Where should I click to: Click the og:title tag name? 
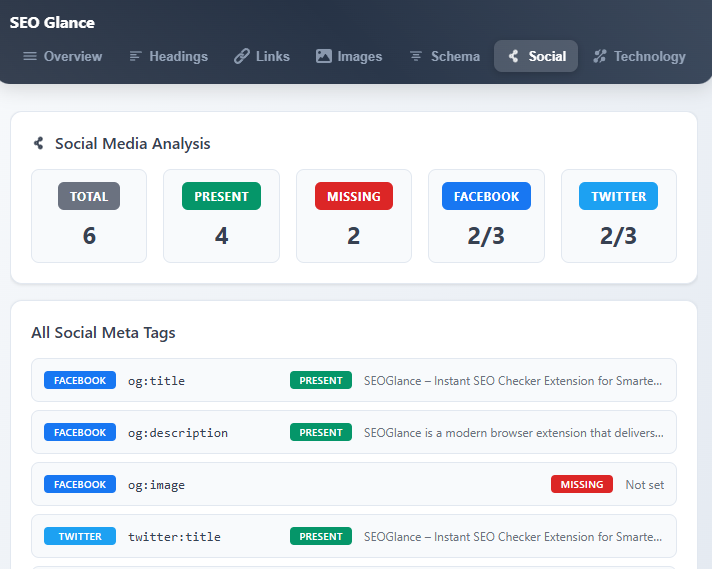[x=156, y=381]
